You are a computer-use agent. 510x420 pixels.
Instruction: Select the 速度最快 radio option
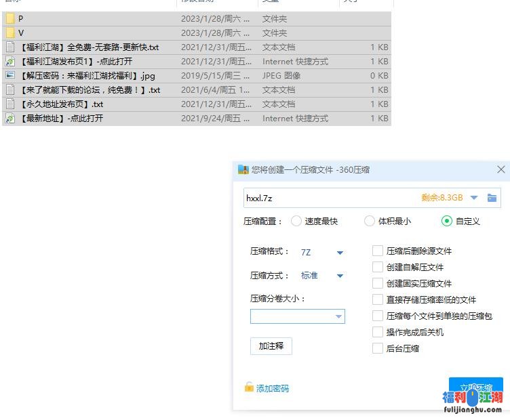click(296, 221)
